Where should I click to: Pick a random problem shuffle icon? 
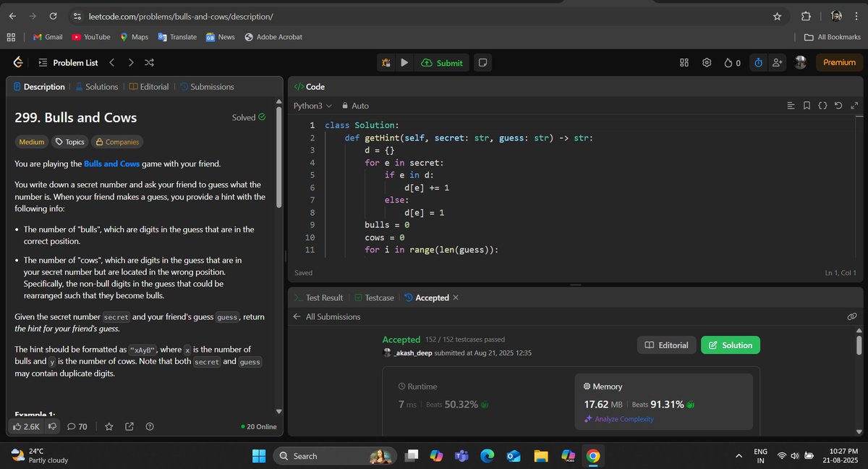point(149,63)
